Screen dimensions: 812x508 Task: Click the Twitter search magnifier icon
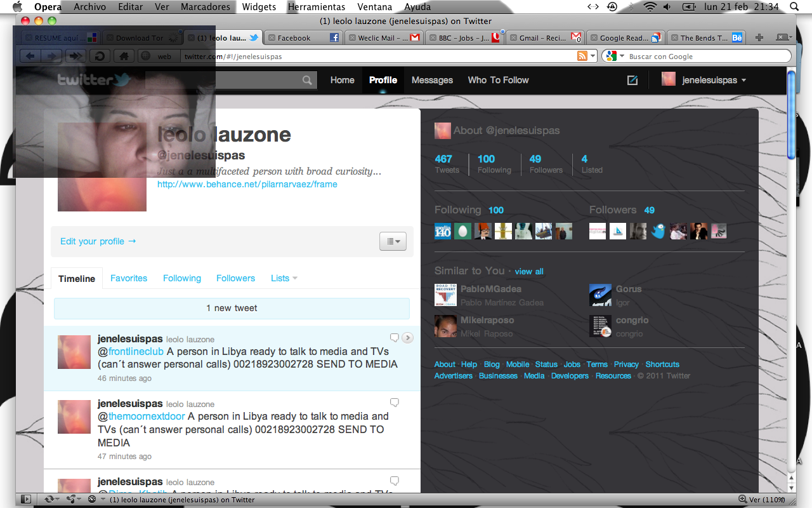307,80
